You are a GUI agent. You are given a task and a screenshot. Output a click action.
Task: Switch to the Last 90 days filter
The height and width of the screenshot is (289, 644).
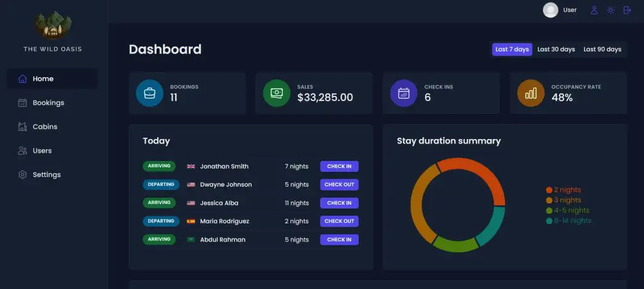[x=602, y=50]
